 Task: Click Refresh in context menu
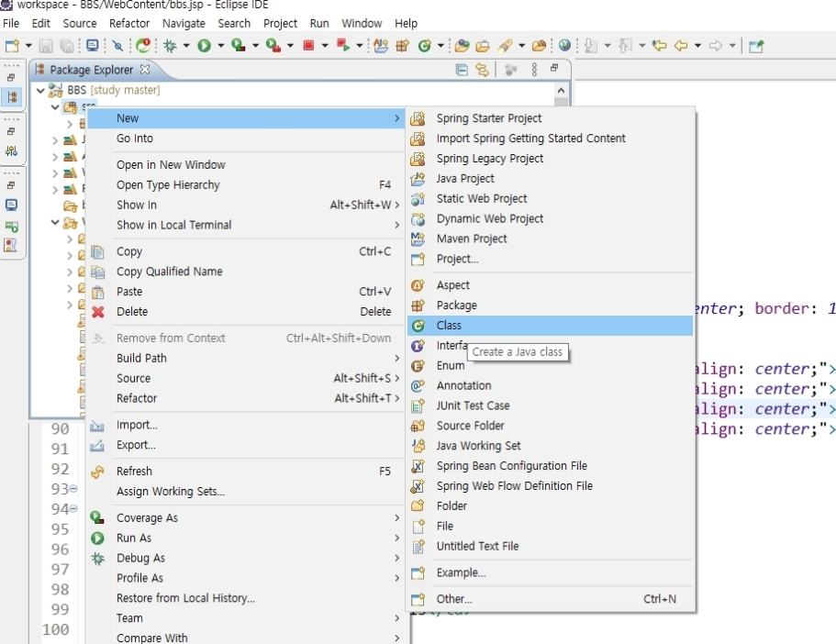coord(245,472)
